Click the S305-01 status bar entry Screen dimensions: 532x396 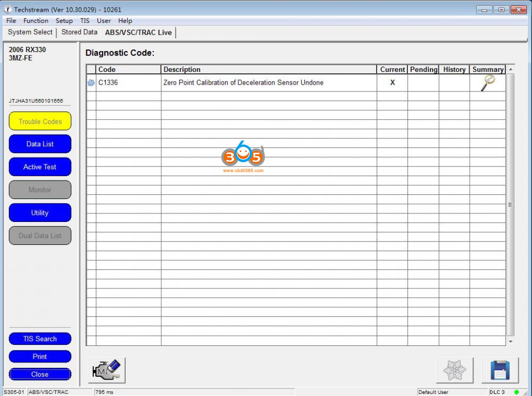point(14,392)
